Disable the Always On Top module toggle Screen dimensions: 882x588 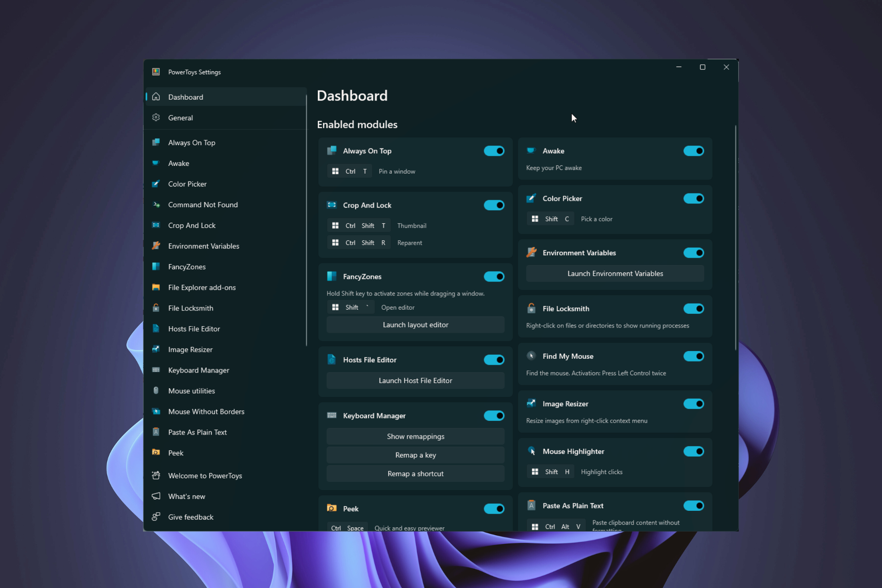pos(494,151)
